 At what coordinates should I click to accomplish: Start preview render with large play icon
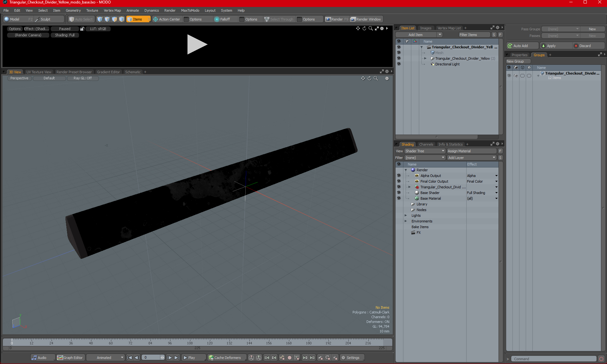pyautogui.click(x=197, y=45)
